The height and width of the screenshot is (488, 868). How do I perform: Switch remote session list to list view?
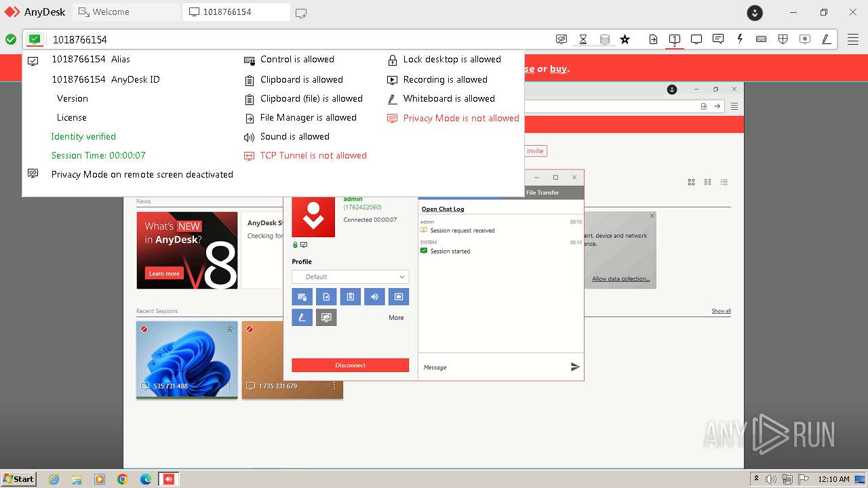click(724, 182)
